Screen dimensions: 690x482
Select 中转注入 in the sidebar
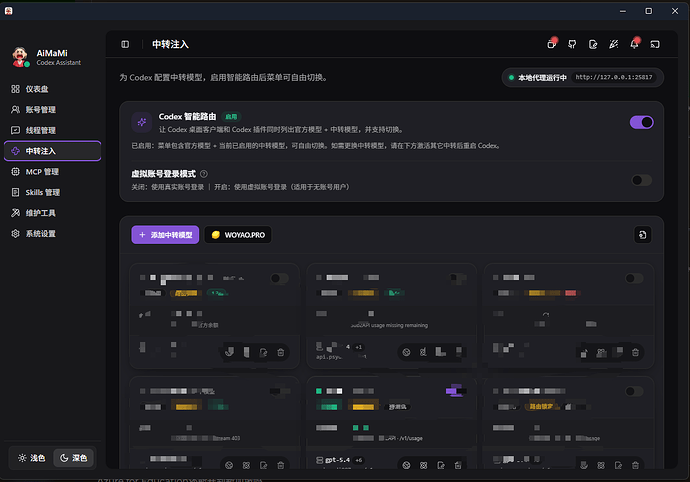[52, 151]
